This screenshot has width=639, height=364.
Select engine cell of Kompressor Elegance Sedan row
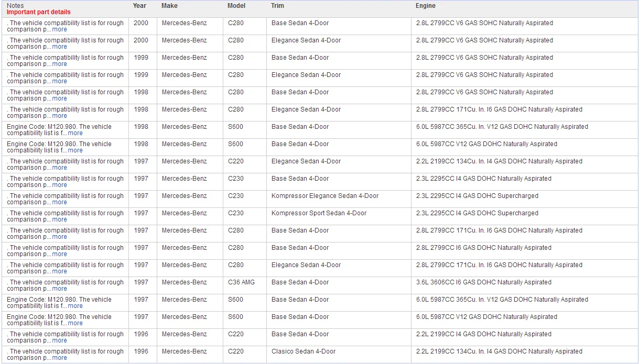click(477, 196)
